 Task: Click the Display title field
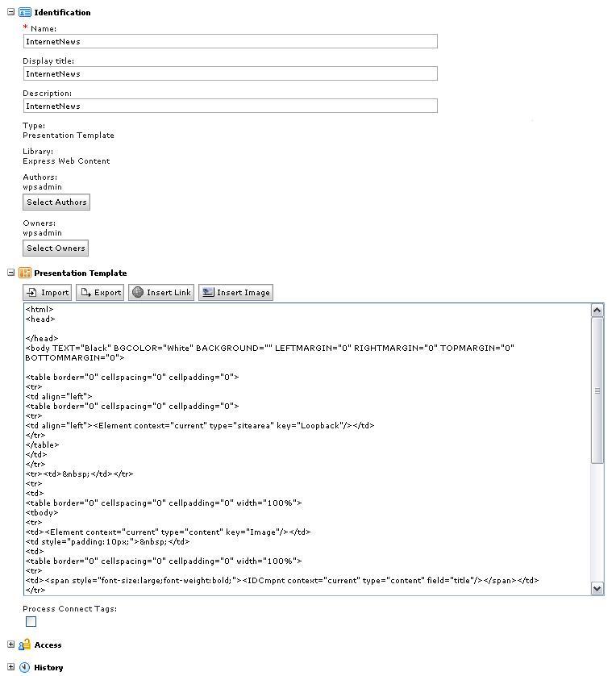coord(231,73)
